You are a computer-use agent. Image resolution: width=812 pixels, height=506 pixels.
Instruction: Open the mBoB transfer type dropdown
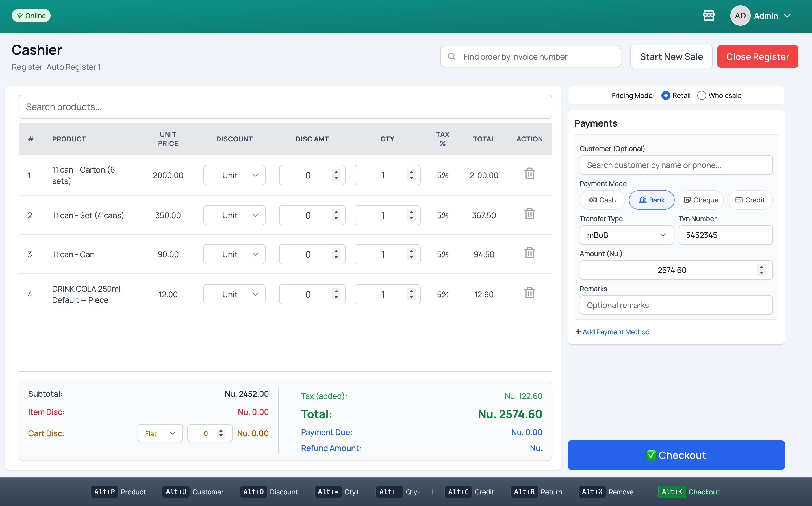click(x=626, y=235)
